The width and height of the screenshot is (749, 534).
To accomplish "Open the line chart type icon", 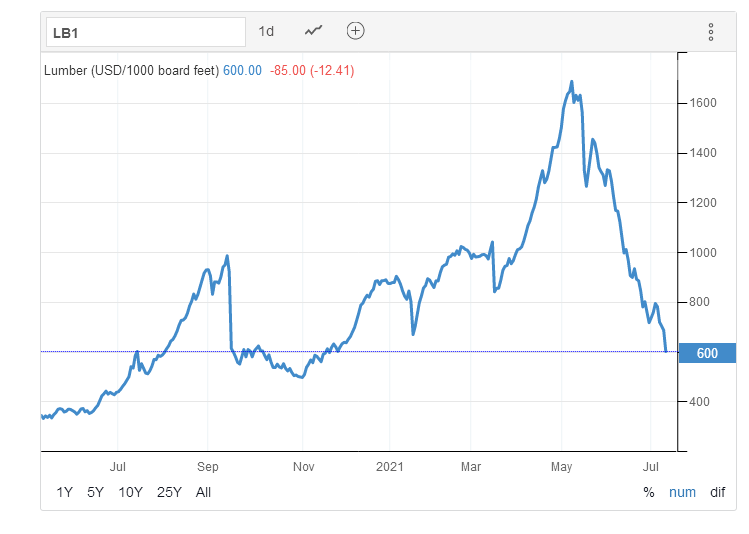I will pyautogui.click(x=314, y=31).
